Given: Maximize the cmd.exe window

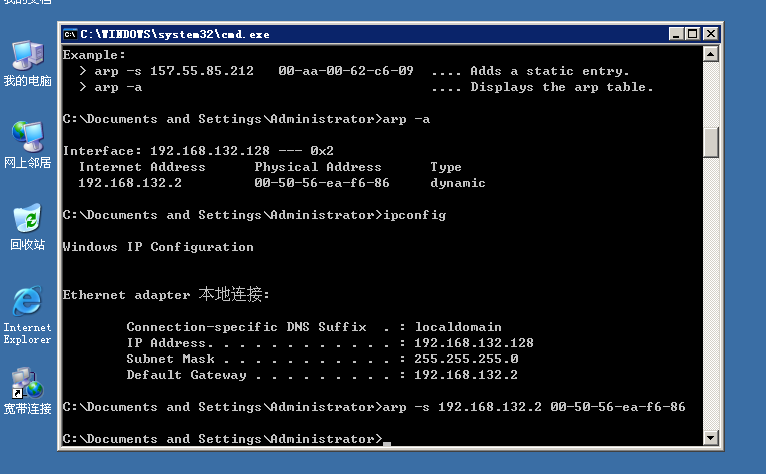Looking at the screenshot, I should pyautogui.click(x=691, y=33).
